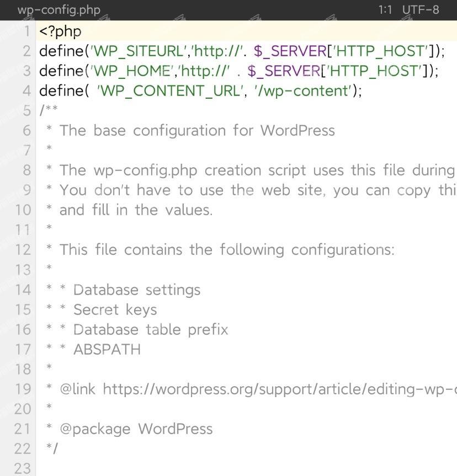This screenshot has width=457, height=476.
Task: Click "The base configuration for WordPress" comment
Action: [197, 131]
